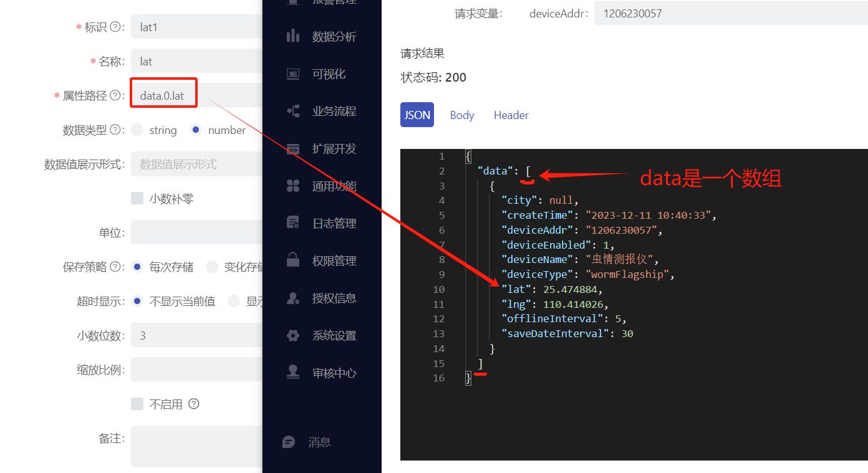Screen dimensions: 868x473
Task: Click the "lng" key in JSON
Action: pyautogui.click(x=516, y=304)
